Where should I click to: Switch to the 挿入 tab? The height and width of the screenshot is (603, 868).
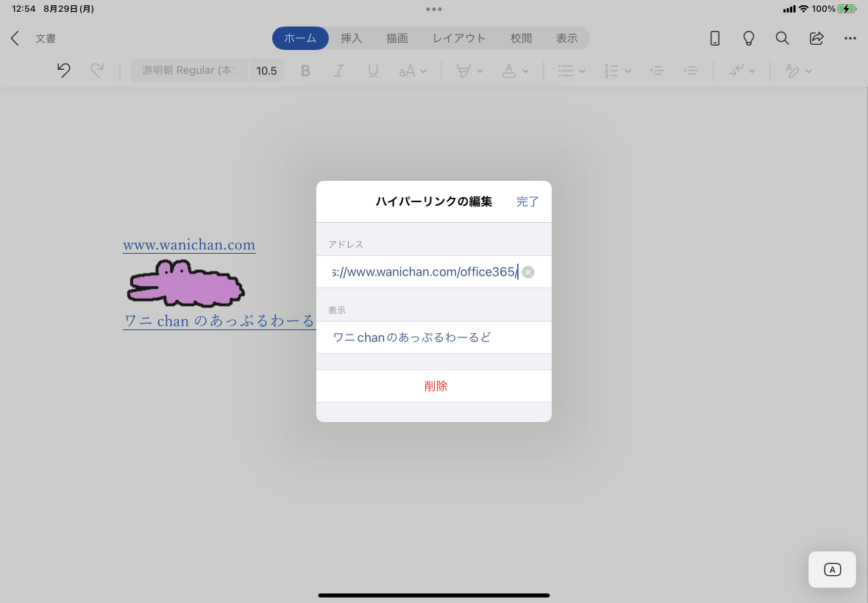click(351, 38)
